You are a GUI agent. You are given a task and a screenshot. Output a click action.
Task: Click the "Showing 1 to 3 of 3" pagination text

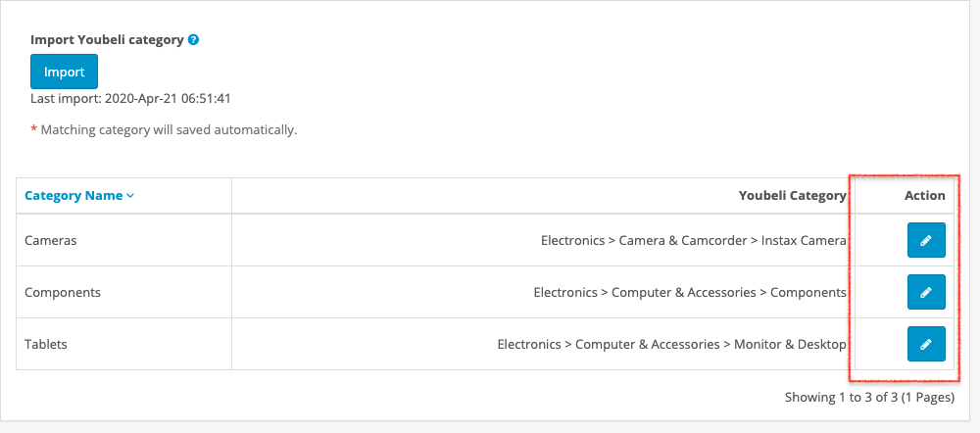[x=869, y=398]
